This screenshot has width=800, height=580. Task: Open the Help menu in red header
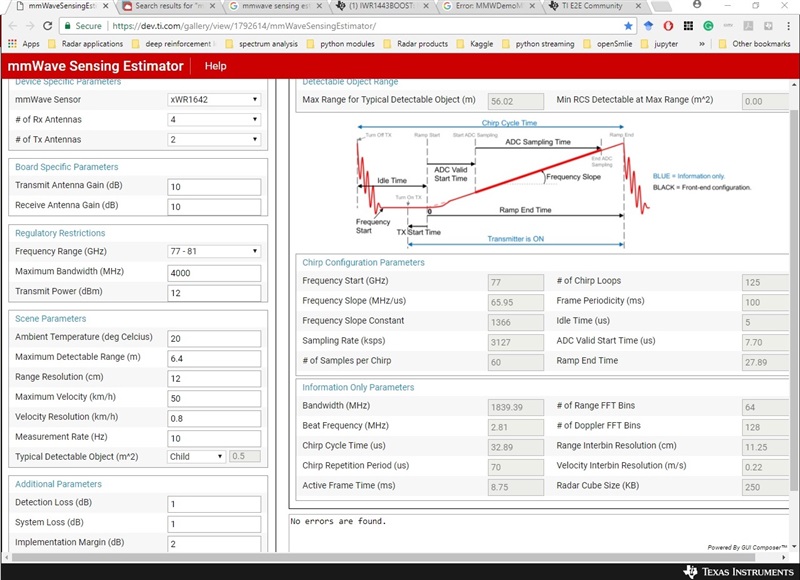pos(215,66)
